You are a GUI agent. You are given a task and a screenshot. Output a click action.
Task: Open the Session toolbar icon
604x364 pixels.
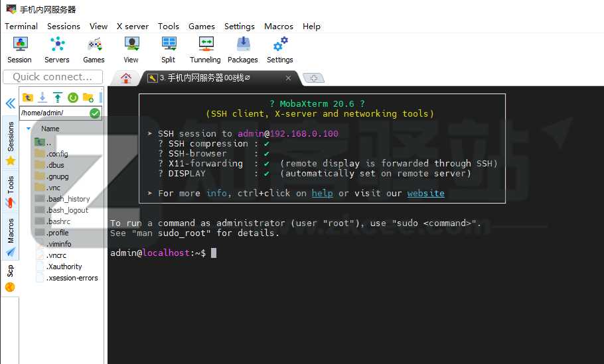coord(20,50)
